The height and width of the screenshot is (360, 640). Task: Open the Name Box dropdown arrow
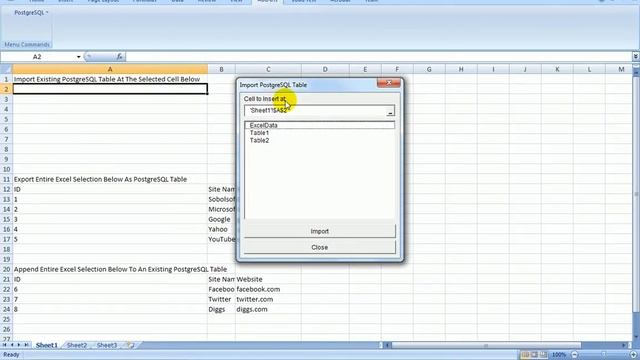(x=78, y=57)
